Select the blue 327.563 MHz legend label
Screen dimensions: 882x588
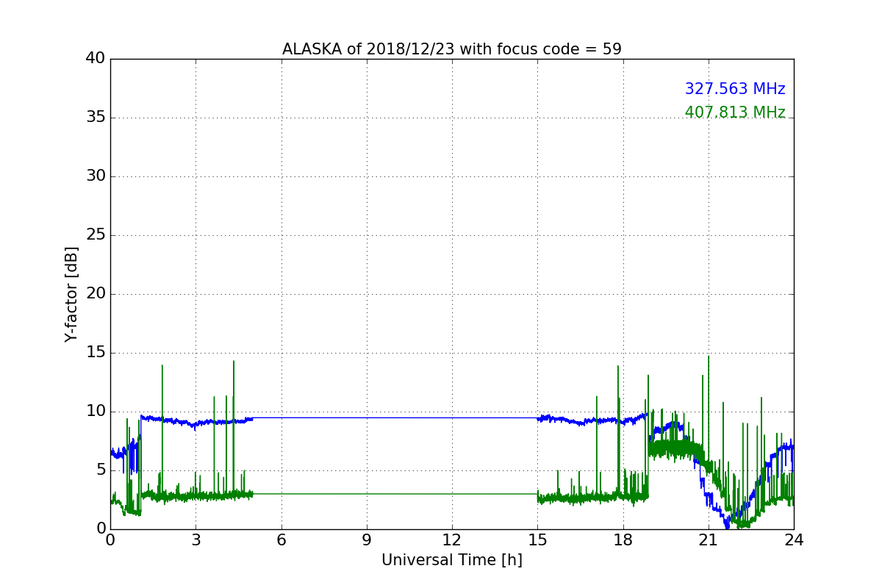(x=735, y=89)
